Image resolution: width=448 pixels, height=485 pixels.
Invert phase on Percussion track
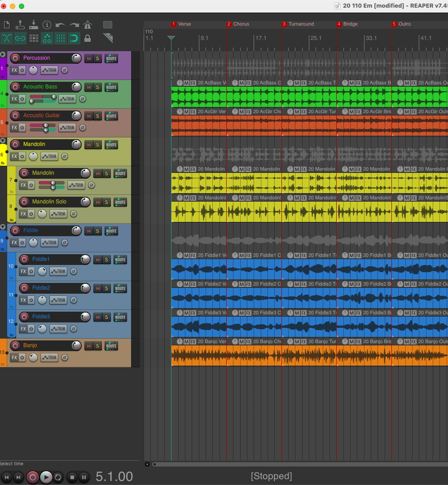click(x=65, y=70)
